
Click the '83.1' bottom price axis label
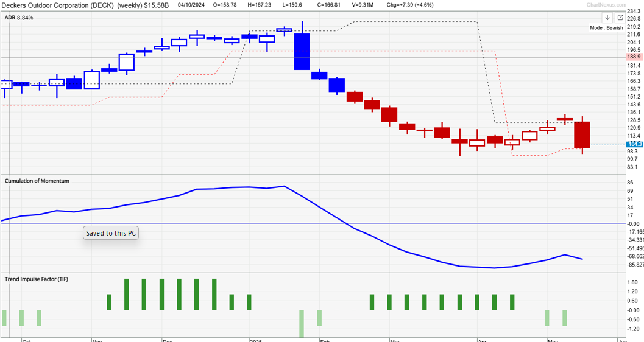pos(632,167)
